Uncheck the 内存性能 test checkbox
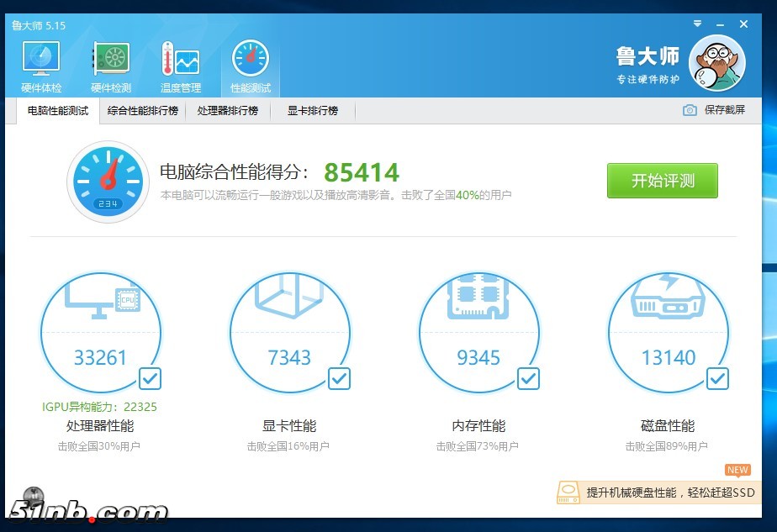The width and height of the screenshot is (777, 532). (x=528, y=379)
